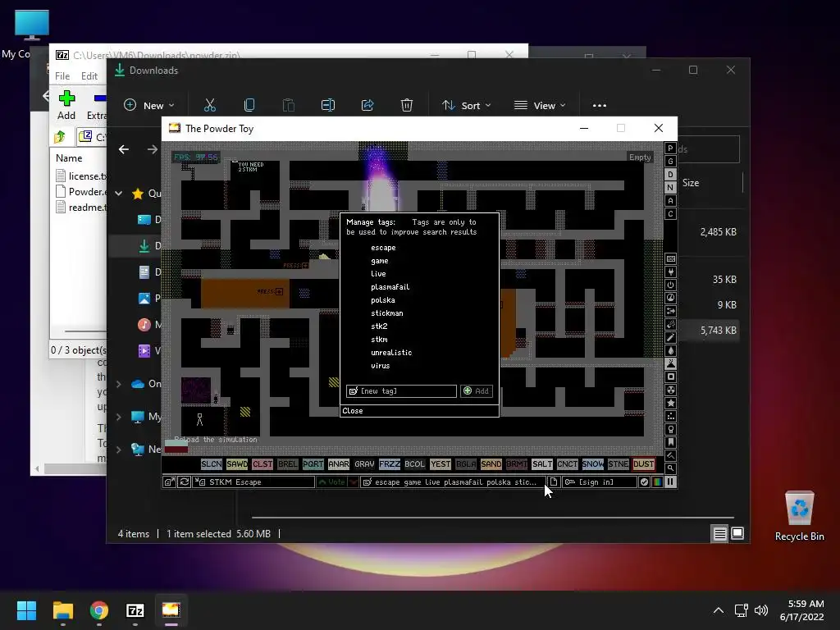Click Cut icon in Downloads toolbar
840x630 pixels.
tap(209, 106)
